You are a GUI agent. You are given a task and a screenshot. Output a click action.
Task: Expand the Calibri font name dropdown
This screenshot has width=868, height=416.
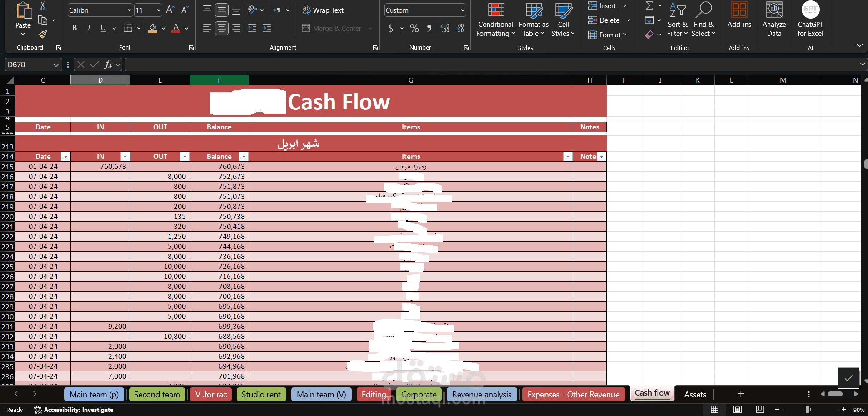click(x=130, y=10)
